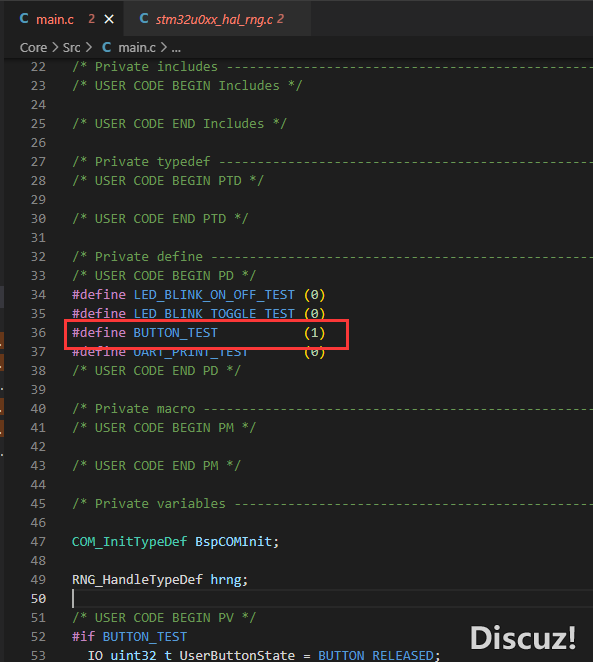The width and height of the screenshot is (593, 662).
Task: Click the value (0) on line 34
Action: 314,295
